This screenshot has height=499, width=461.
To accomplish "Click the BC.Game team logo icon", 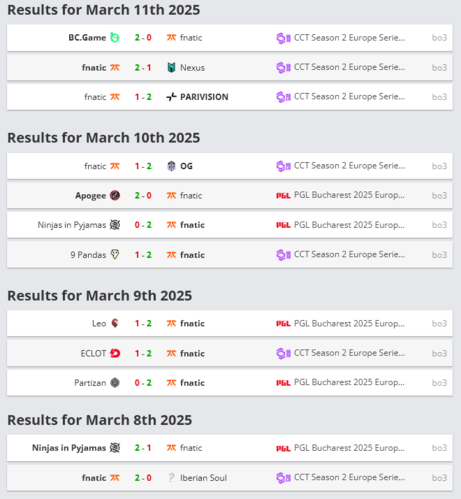I will [115, 38].
